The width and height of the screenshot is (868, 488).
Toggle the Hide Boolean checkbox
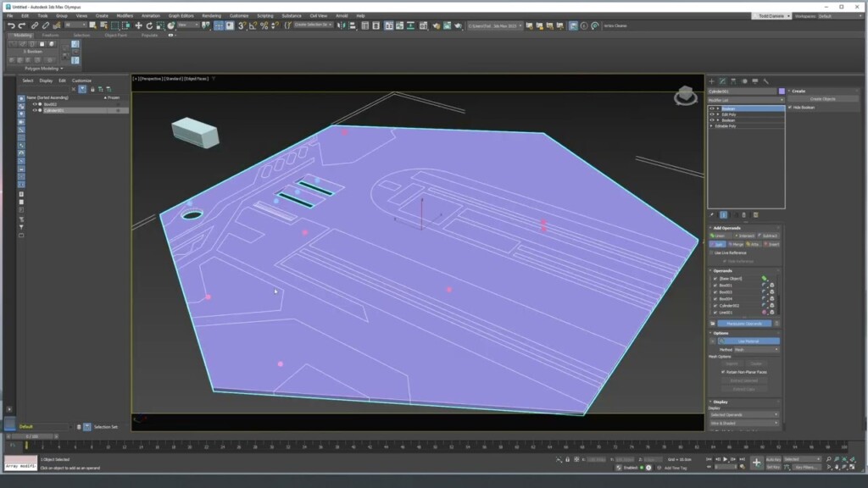coord(790,108)
